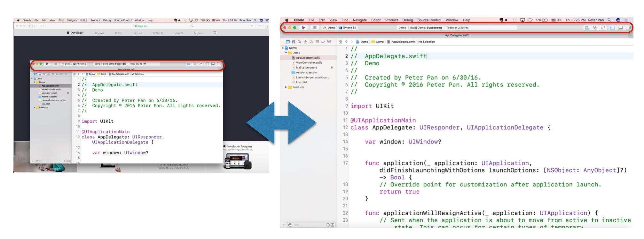Select LaunchScreen.storyboard in full-screen Xcode navigator

310,78
